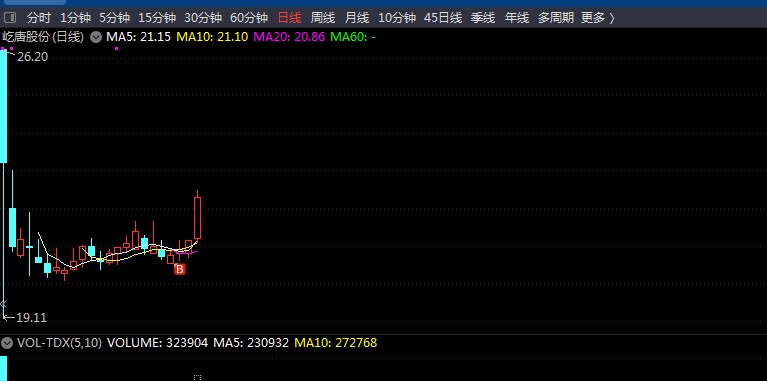The height and width of the screenshot is (381, 767).
Task: Open the indicator settings circle beside 屹唐股份
Action: point(96,37)
